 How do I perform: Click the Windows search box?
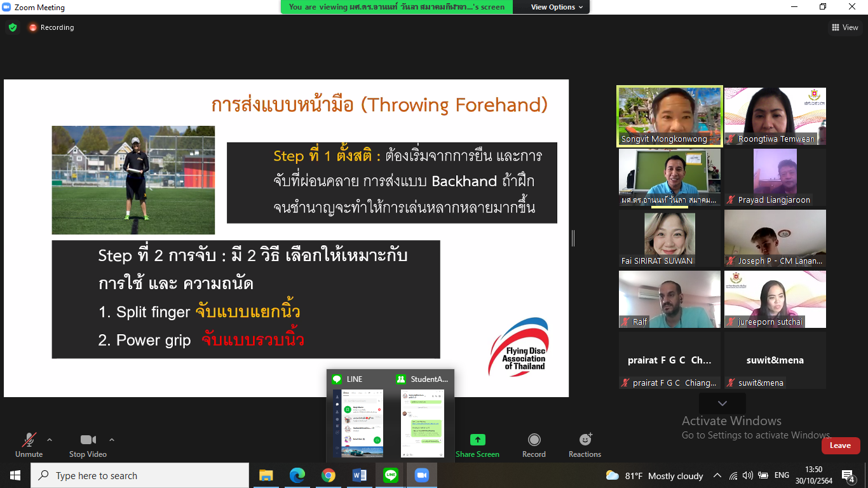point(140,475)
